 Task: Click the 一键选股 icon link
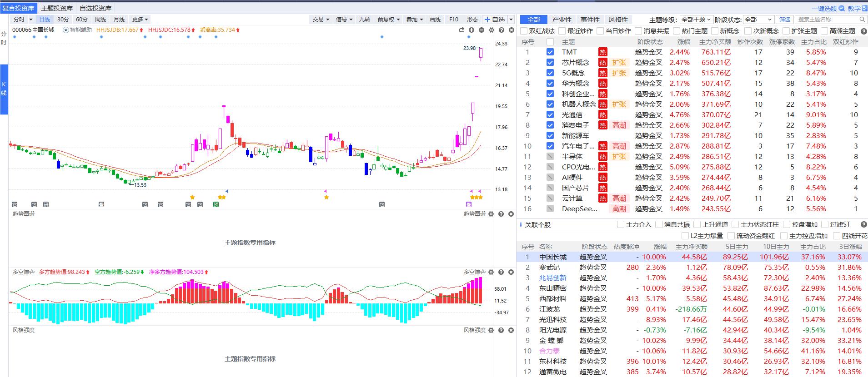828,8
